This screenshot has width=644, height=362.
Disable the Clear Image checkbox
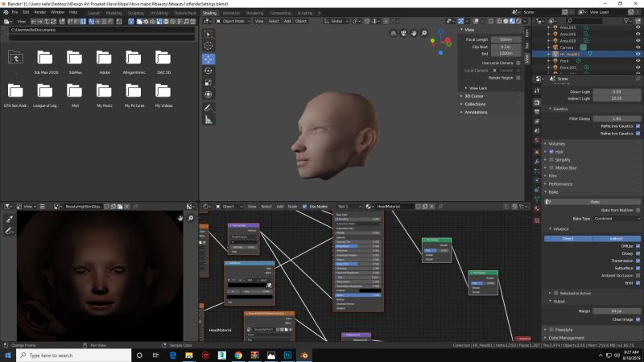click(638, 319)
